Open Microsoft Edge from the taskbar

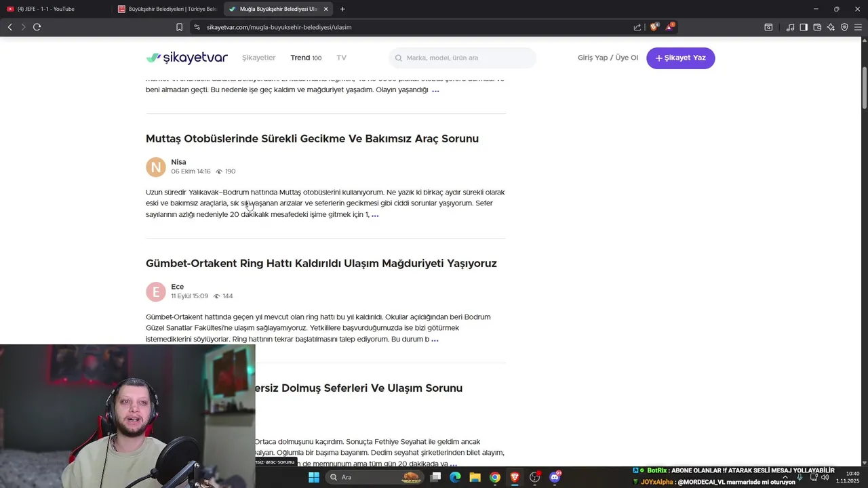(455, 477)
